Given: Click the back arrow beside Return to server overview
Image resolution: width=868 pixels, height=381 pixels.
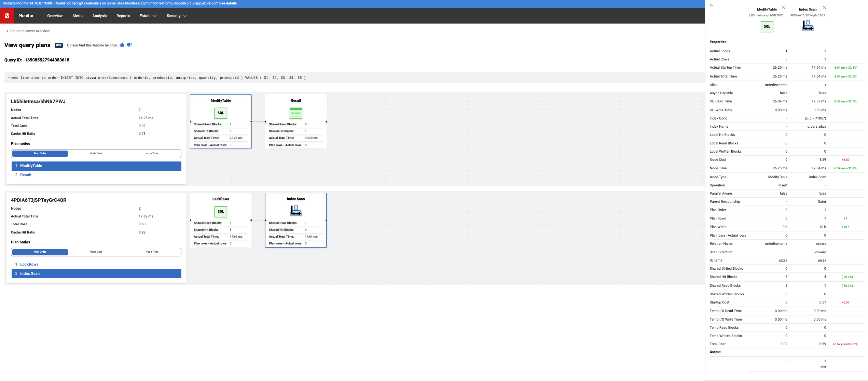Looking at the screenshot, I should [7, 31].
